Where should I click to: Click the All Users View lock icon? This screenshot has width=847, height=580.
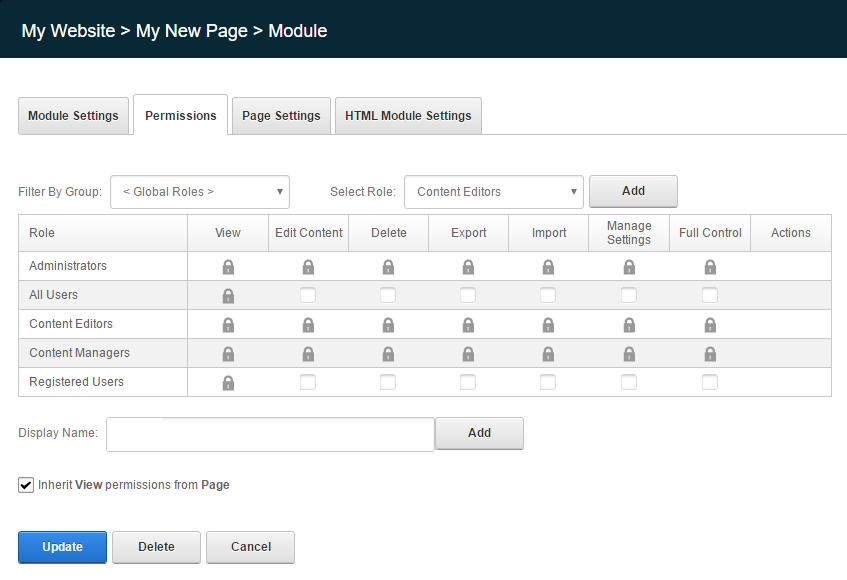tap(228, 296)
